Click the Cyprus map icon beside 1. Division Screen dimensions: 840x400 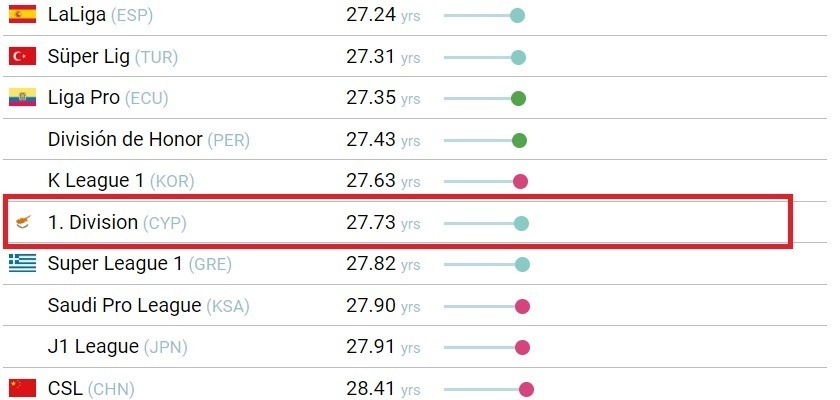(23, 222)
